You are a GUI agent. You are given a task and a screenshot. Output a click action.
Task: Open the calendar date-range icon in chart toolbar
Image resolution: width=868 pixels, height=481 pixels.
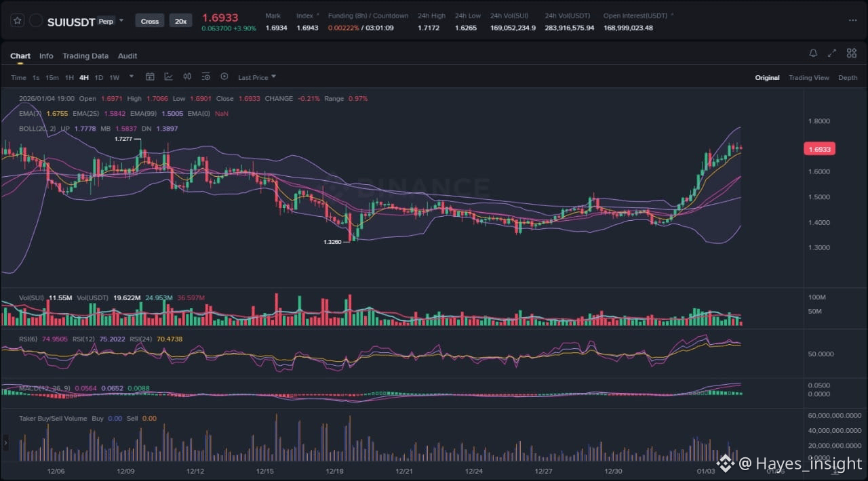pyautogui.click(x=151, y=77)
